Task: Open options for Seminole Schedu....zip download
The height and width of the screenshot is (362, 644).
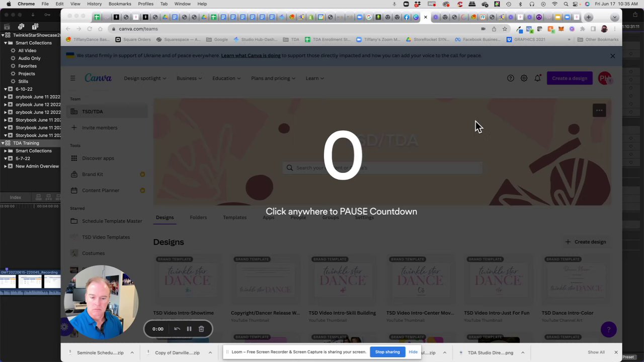Action: tap(132, 352)
